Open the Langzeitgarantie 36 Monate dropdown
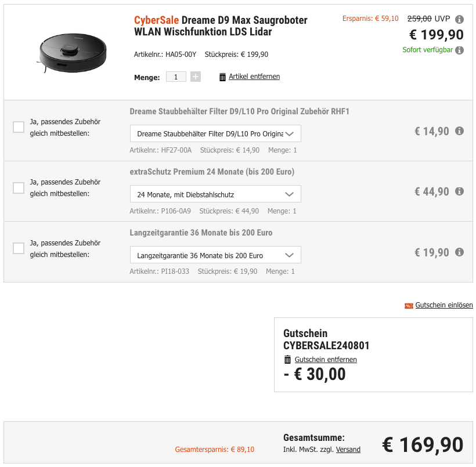The width and height of the screenshot is (476, 467). (215, 255)
